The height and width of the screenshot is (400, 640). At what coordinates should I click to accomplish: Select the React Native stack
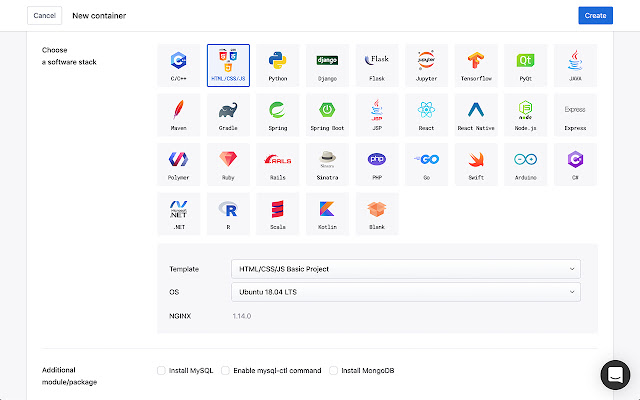[x=476, y=115]
